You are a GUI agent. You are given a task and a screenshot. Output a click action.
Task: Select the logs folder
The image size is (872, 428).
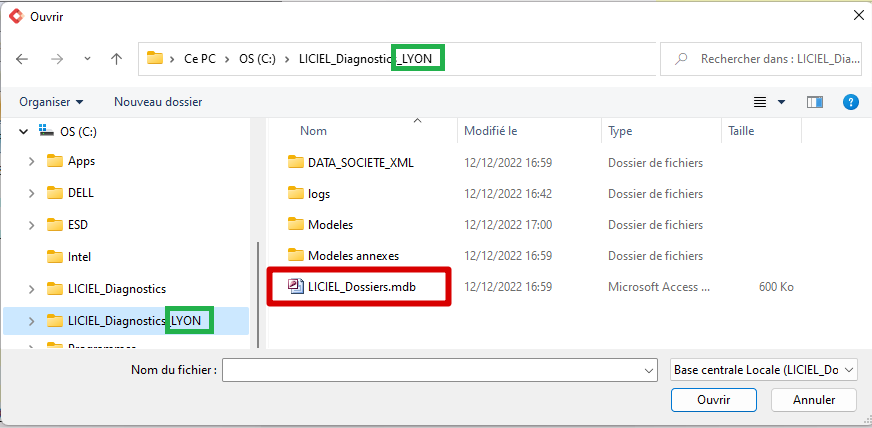pyautogui.click(x=309, y=194)
